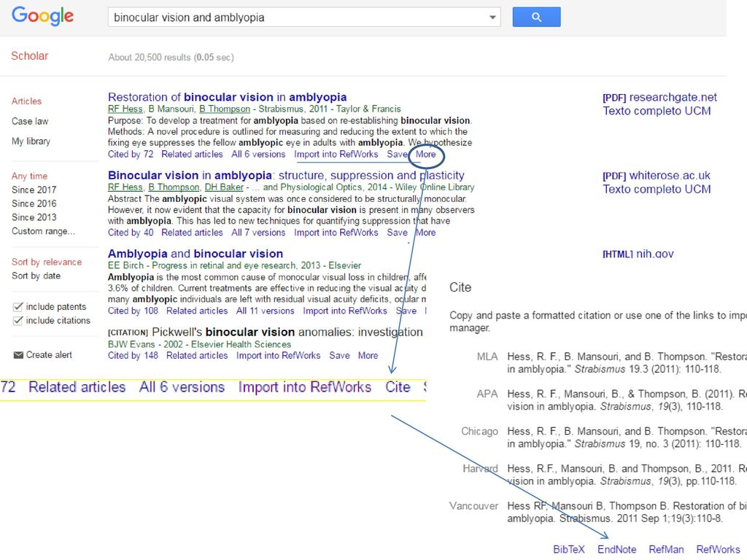Open the whiterose.ac.uk PDF link
This screenshot has height=560, width=747.
(657, 175)
